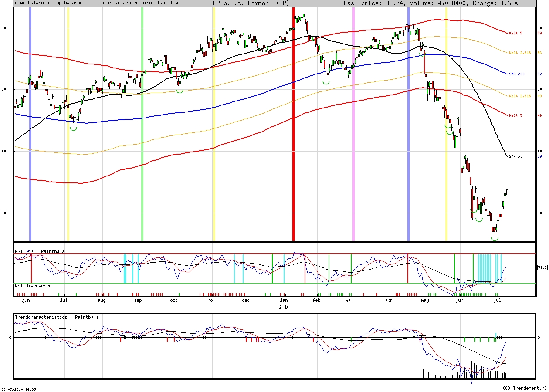Select the Kelt 2.618 label near 56
549x392 pixels.
coord(520,52)
